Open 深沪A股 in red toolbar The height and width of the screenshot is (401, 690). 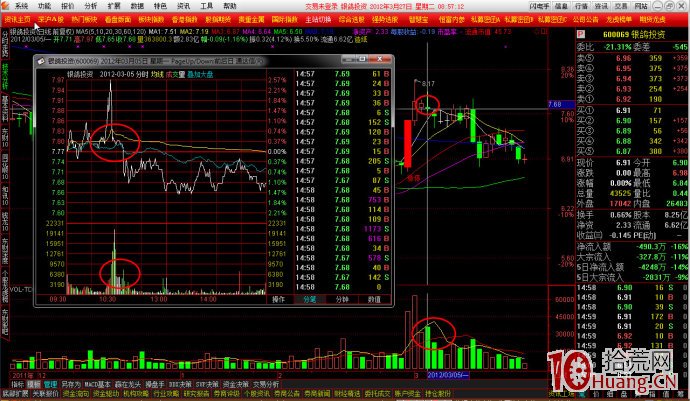pos(51,19)
